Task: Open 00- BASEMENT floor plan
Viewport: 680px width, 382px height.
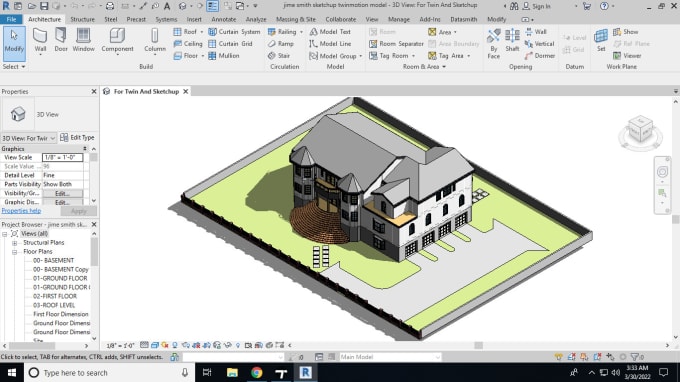Action: coord(53,261)
